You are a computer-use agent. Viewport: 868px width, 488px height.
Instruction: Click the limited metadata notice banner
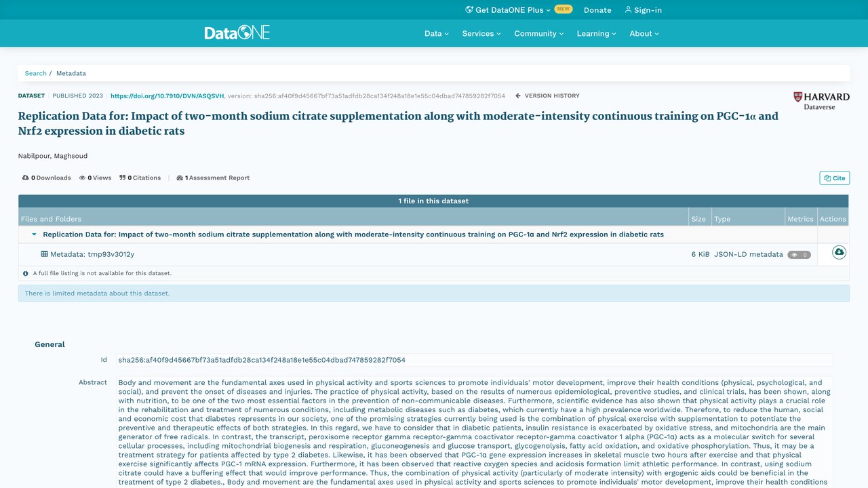click(434, 293)
